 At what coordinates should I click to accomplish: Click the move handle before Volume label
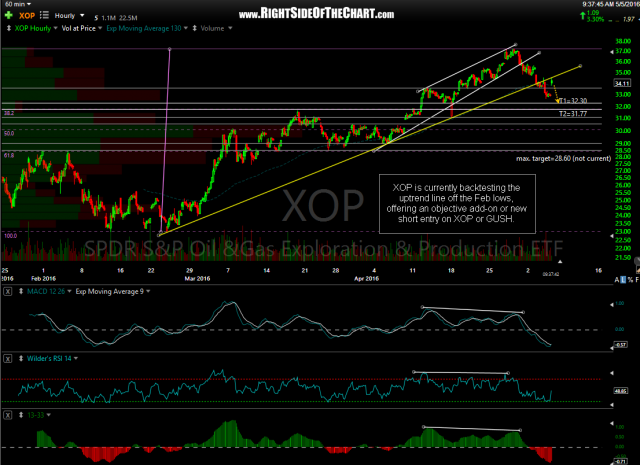[x=195, y=29]
